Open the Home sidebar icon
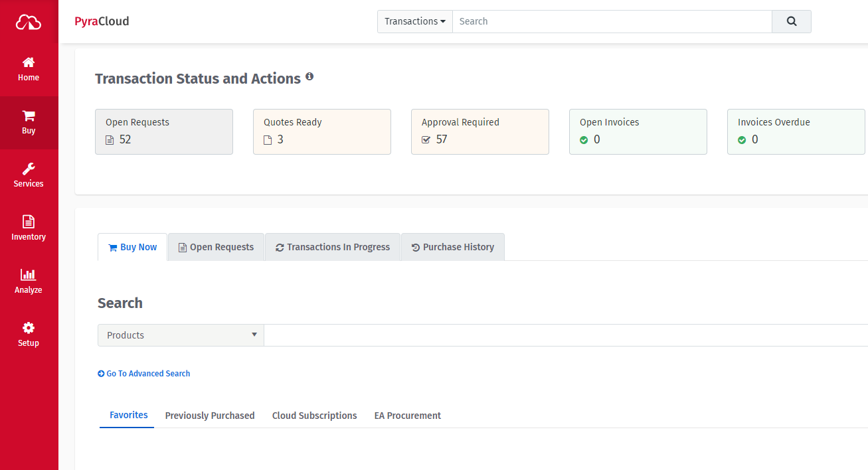Image resolution: width=868 pixels, height=470 pixels. (x=29, y=63)
